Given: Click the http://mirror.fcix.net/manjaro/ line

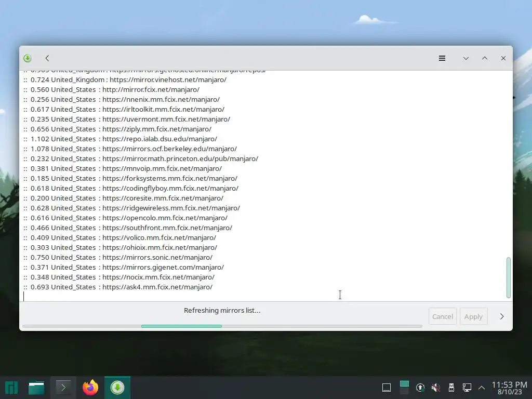Looking at the screenshot, I should (111, 89).
